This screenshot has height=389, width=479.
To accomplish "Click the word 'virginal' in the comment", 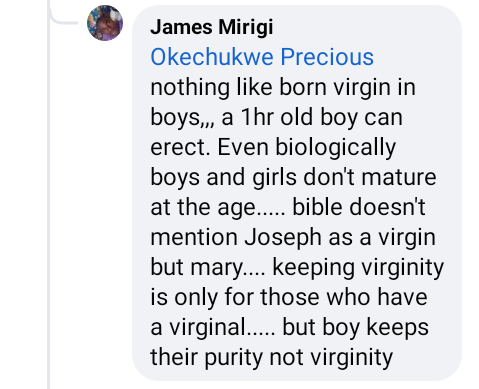I will 207,327.
